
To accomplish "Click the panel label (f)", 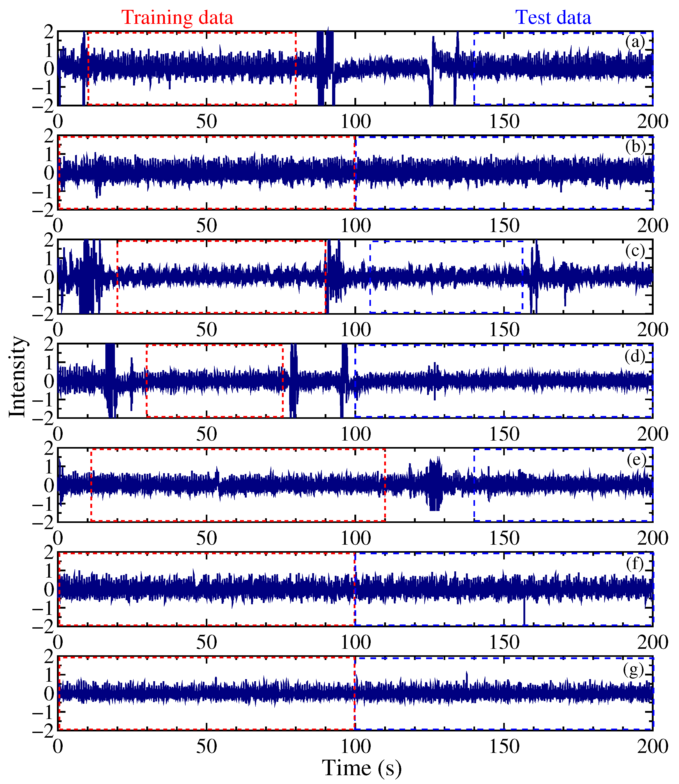I will pos(635,564).
